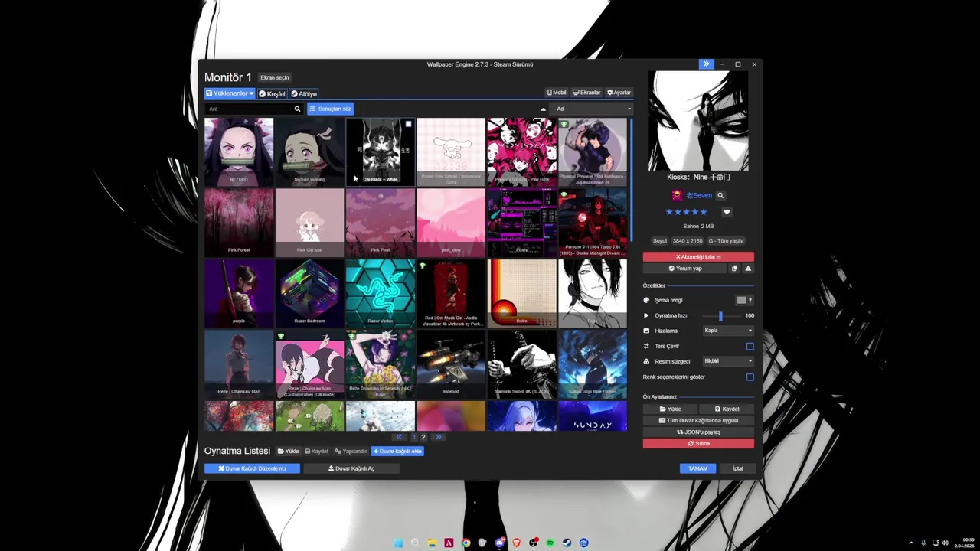Open Brave browser from taskbar
The image size is (980, 551).
click(x=516, y=543)
